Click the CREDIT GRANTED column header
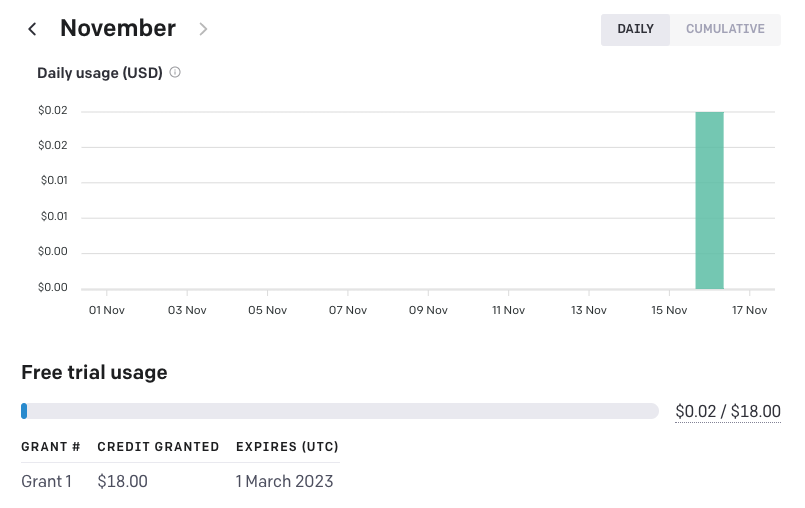 click(x=158, y=447)
